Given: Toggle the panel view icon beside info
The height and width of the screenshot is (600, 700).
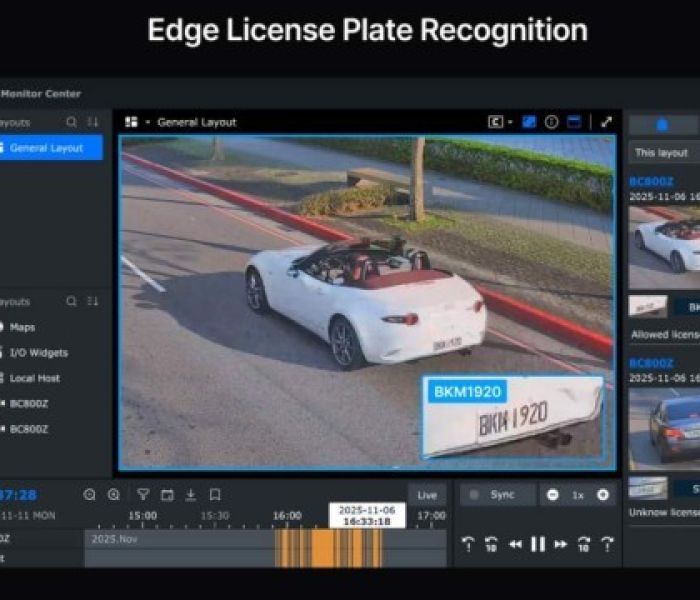Looking at the screenshot, I should point(574,122).
